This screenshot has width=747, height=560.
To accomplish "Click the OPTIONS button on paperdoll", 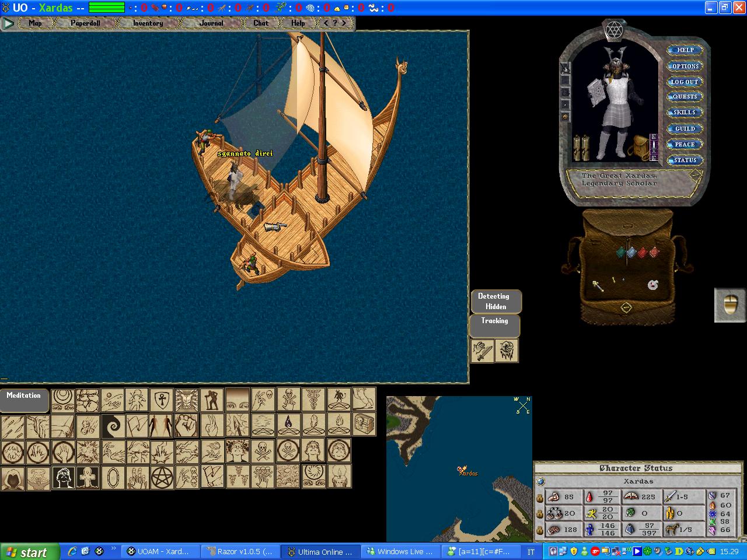I will 685,66.
